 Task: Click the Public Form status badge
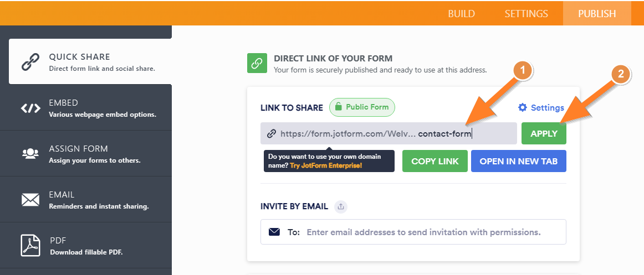[x=362, y=107]
